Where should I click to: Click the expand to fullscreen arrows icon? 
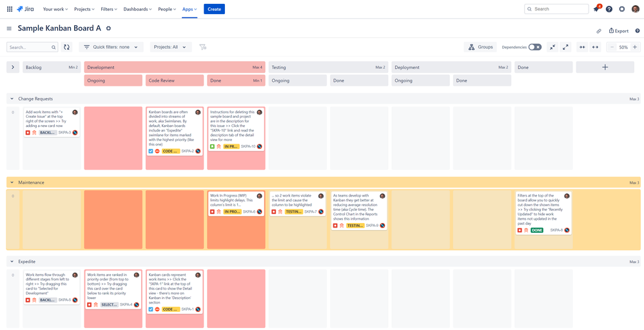click(566, 47)
